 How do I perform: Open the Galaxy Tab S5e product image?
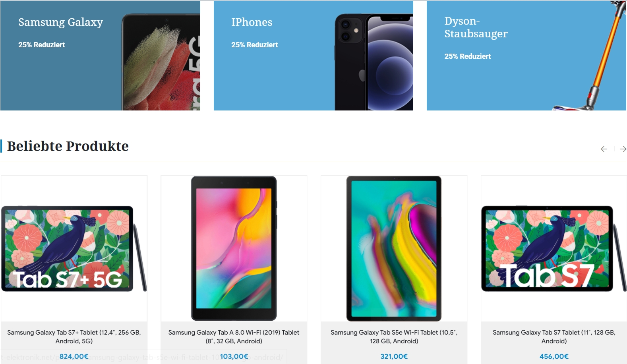pos(394,249)
